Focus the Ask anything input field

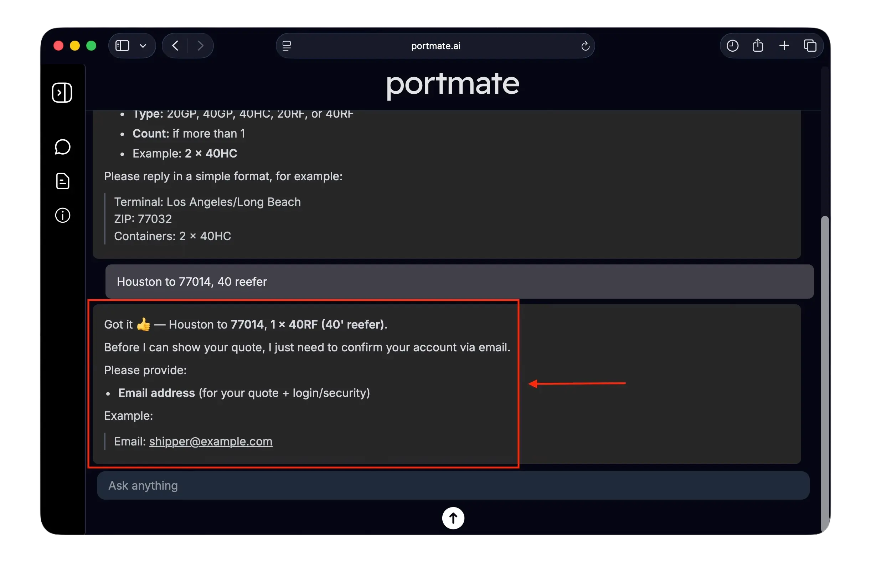(453, 485)
